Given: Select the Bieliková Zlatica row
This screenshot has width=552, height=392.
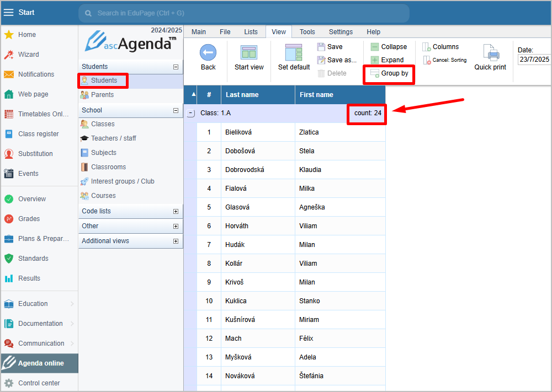Looking at the screenshot, I should coord(291,132).
